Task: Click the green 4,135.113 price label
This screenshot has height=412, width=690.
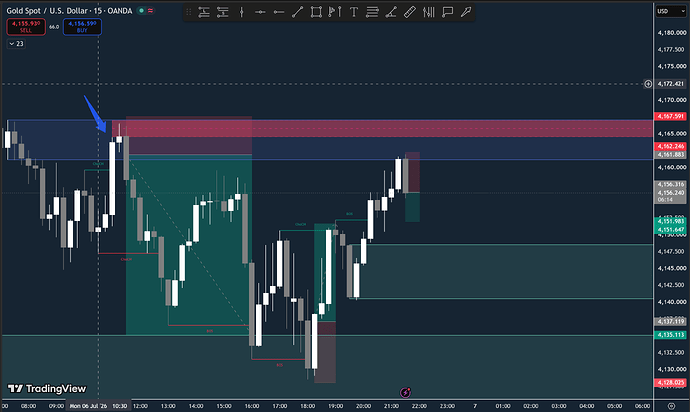Action: pos(671,335)
